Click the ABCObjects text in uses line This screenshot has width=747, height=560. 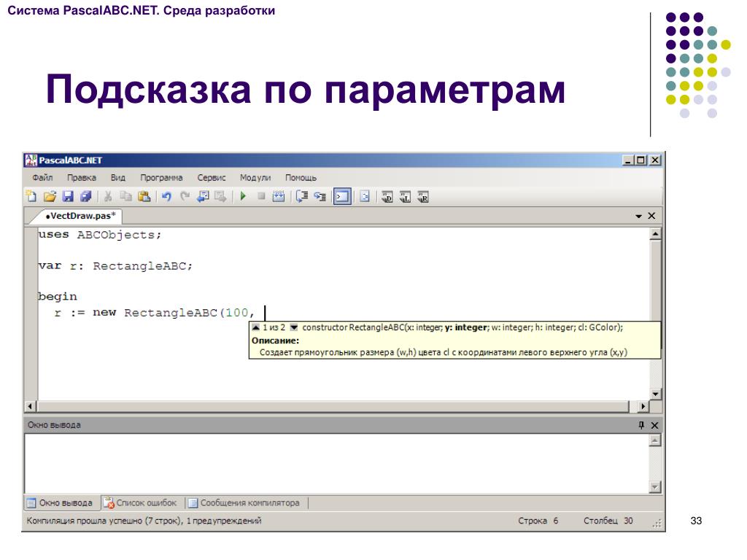(x=115, y=235)
